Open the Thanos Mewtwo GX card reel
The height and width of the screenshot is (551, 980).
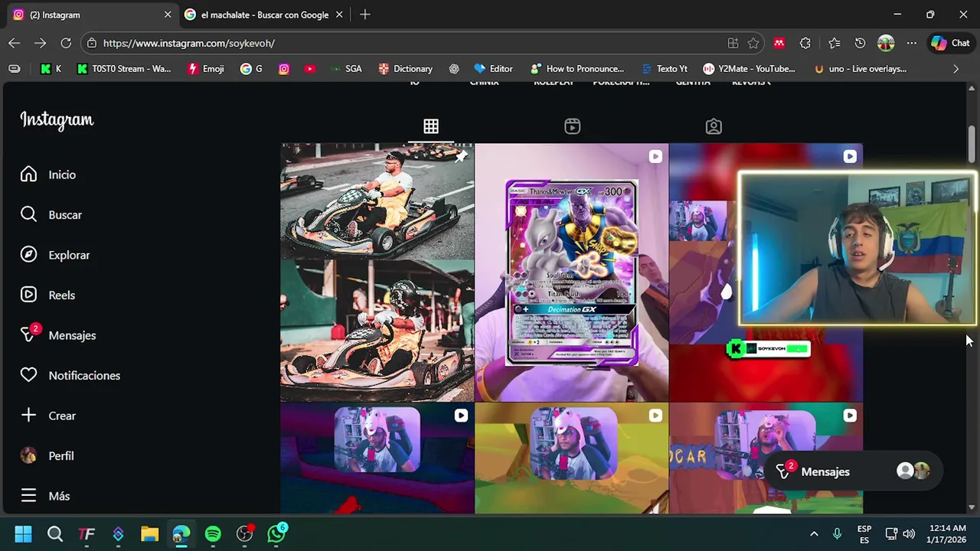[x=571, y=272]
